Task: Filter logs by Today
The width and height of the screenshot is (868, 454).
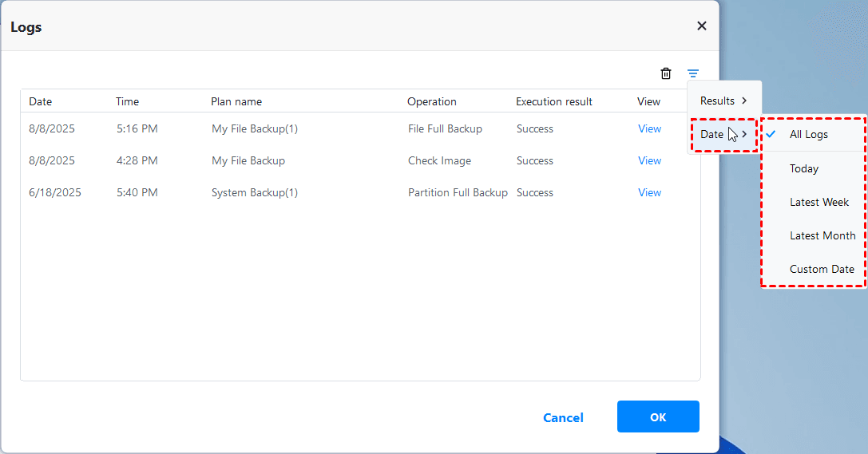Action: 804,168
